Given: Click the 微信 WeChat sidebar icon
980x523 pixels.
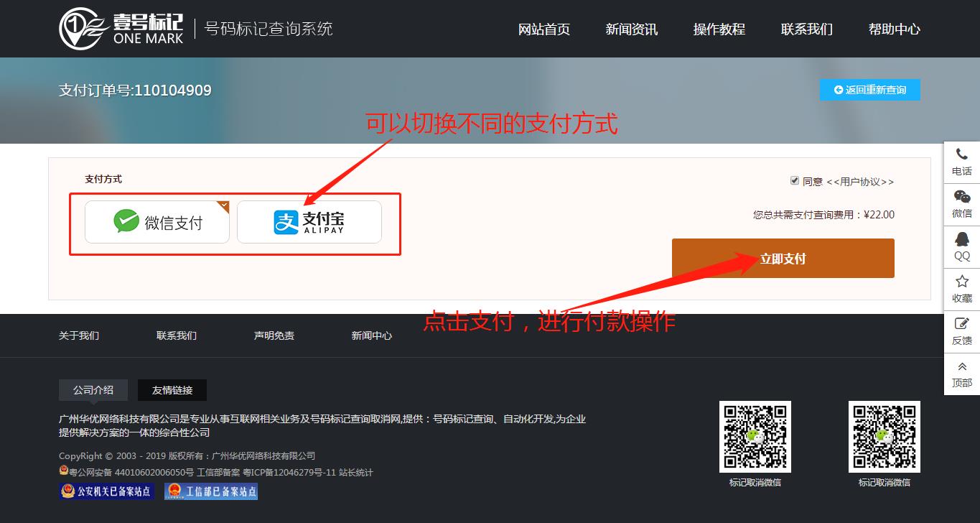Looking at the screenshot, I should (962, 204).
